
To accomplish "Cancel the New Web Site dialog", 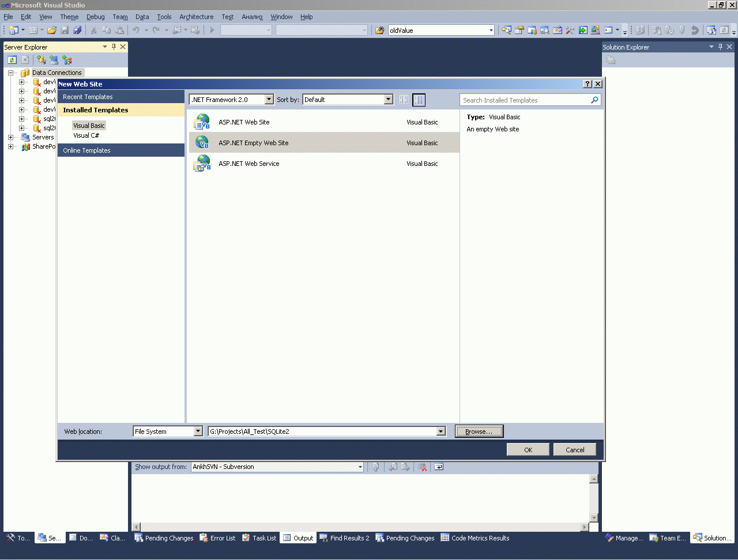I will [x=575, y=450].
